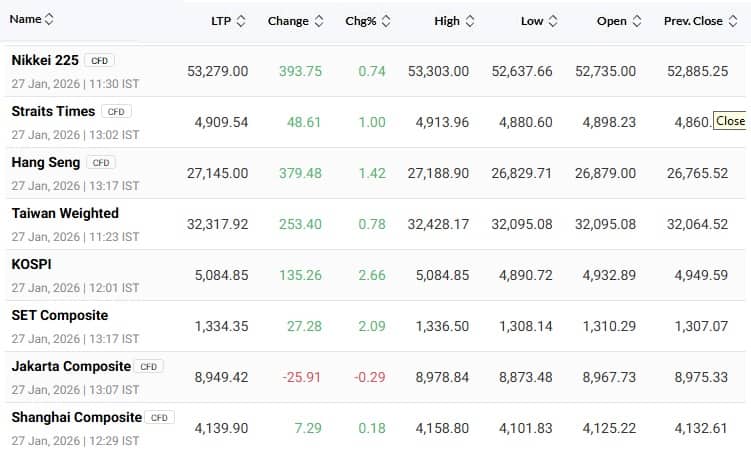Select Nikkei 225 low 52,637.66

(522, 71)
